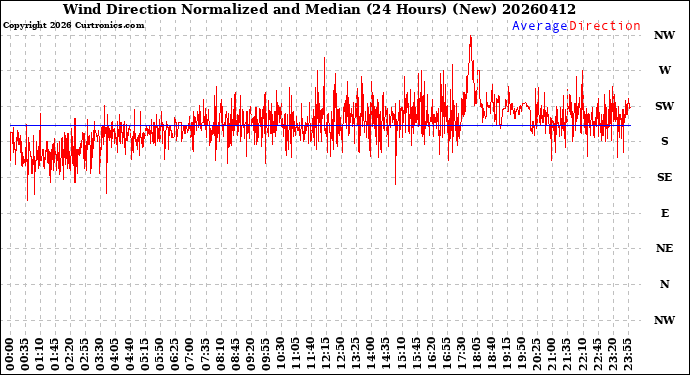
Task: Click the 06:25 time axis label
Action: [175, 354]
